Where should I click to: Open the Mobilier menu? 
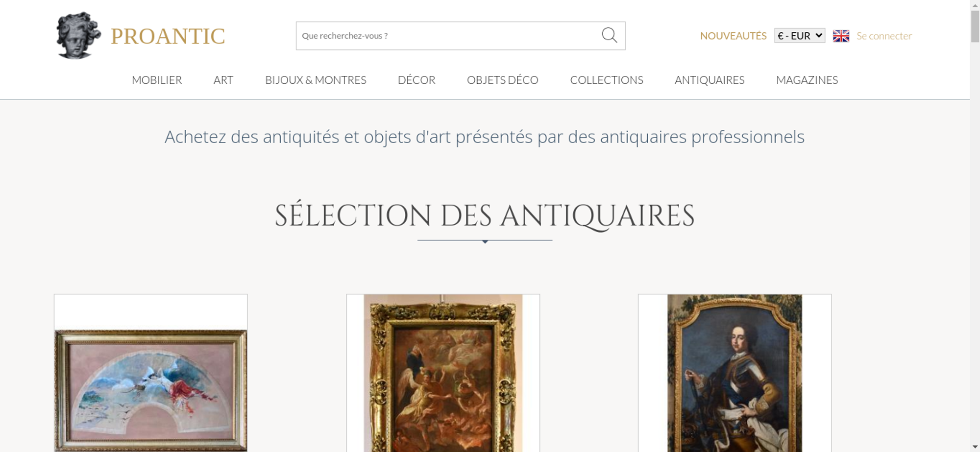click(157, 80)
